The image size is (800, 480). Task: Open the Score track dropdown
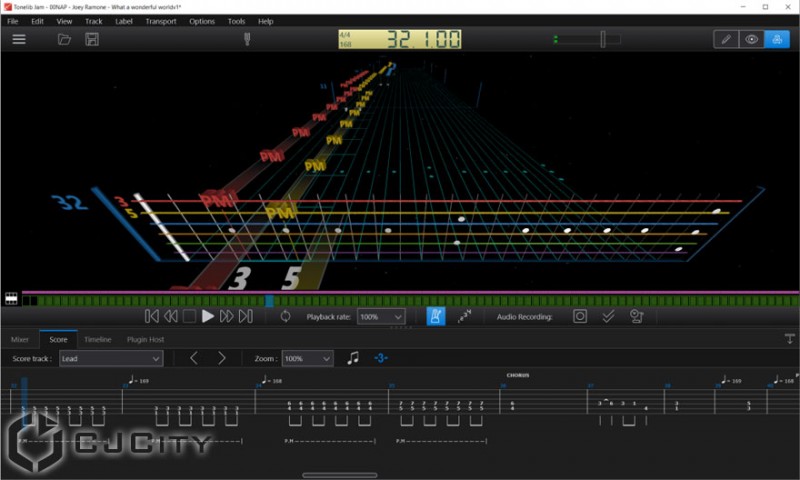pyautogui.click(x=110, y=358)
